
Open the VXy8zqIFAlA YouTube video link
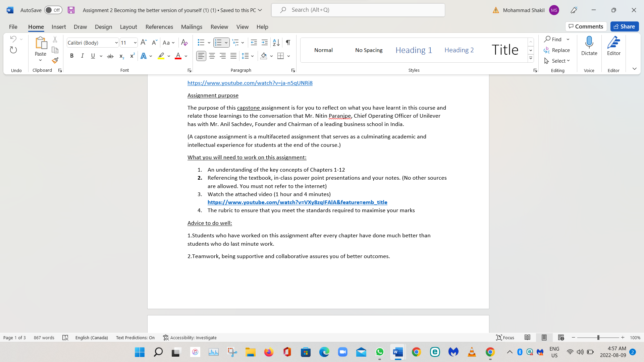click(x=297, y=202)
